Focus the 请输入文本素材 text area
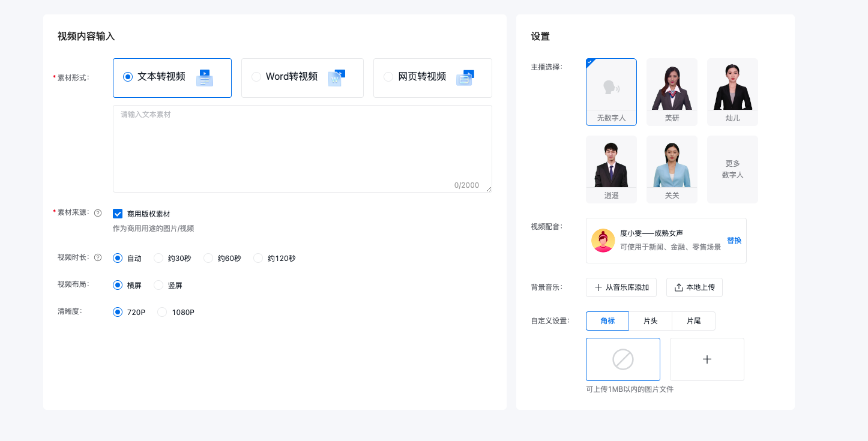 [x=302, y=149]
